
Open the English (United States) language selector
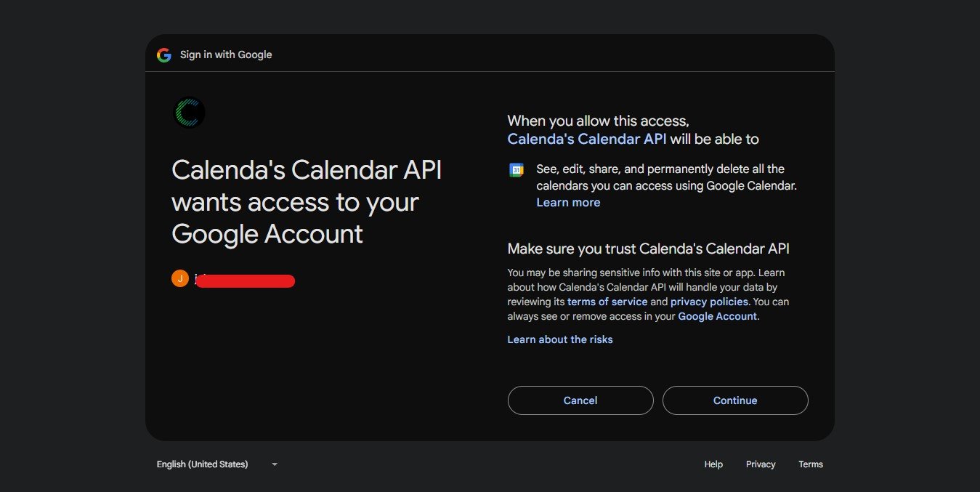click(203, 464)
